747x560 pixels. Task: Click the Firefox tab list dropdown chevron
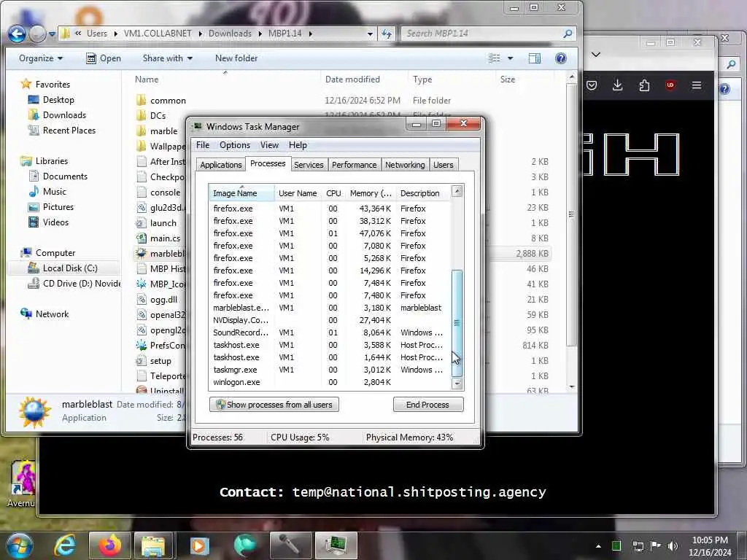(x=595, y=54)
